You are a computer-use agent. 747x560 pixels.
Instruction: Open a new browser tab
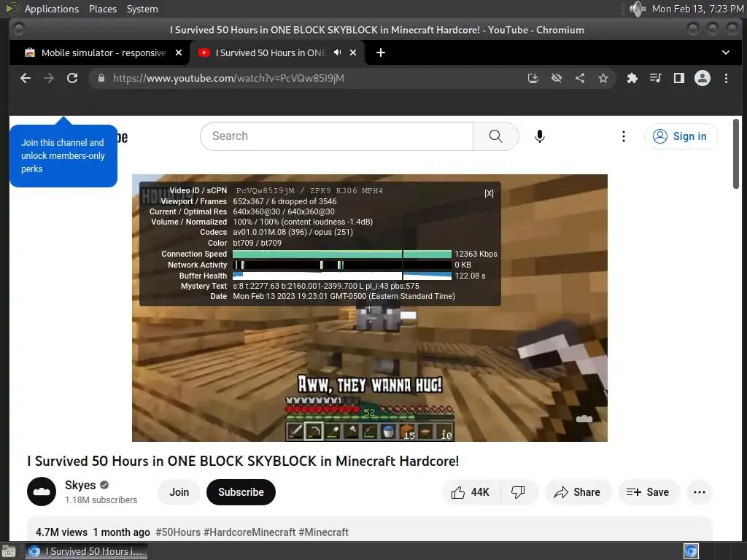point(381,52)
